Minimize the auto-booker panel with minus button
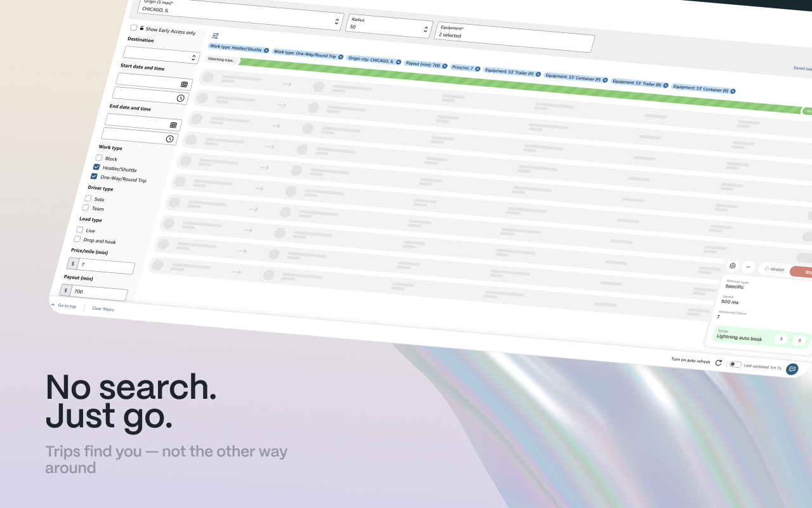This screenshot has width=812, height=508. click(x=748, y=267)
